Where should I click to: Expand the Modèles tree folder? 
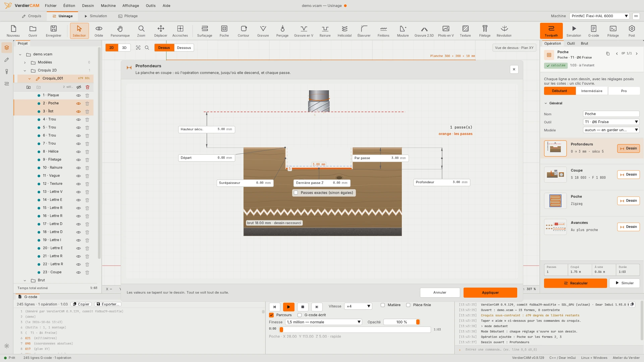click(25, 62)
